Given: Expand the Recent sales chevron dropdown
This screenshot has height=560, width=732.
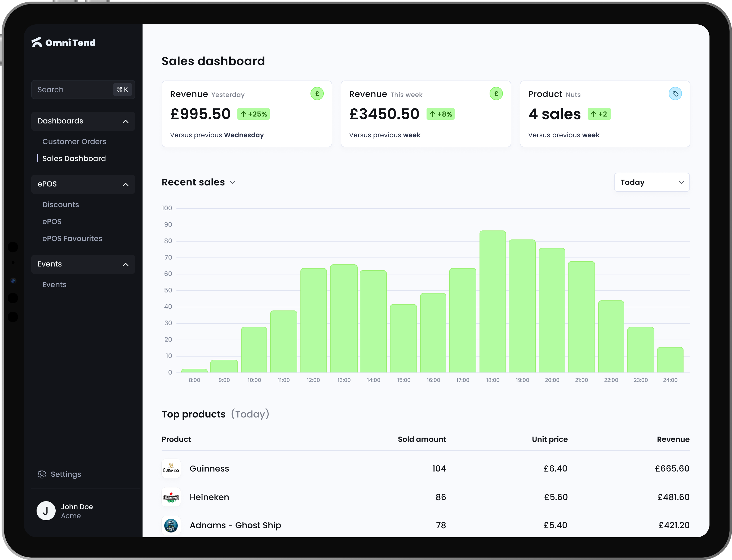Looking at the screenshot, I should pos(233,182).
